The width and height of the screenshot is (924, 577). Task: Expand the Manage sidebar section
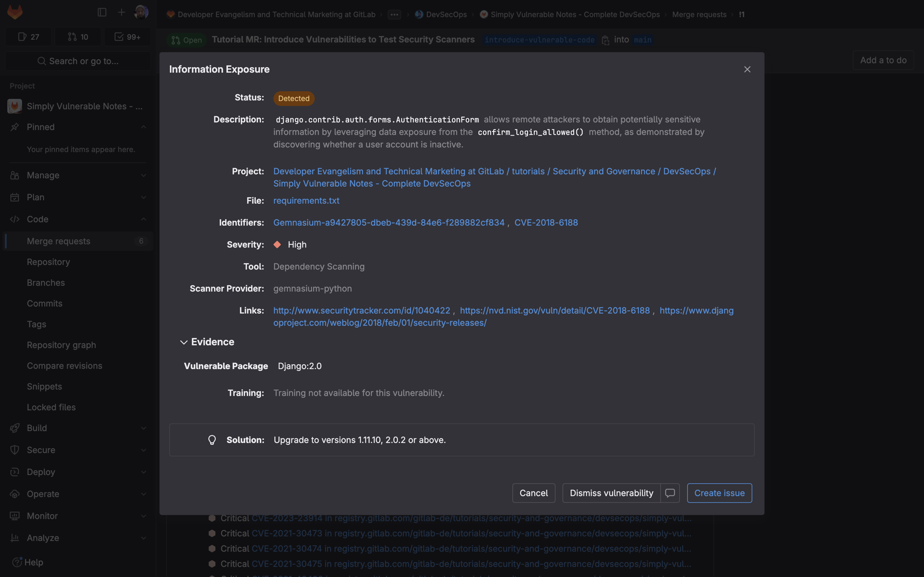[78, 175]
